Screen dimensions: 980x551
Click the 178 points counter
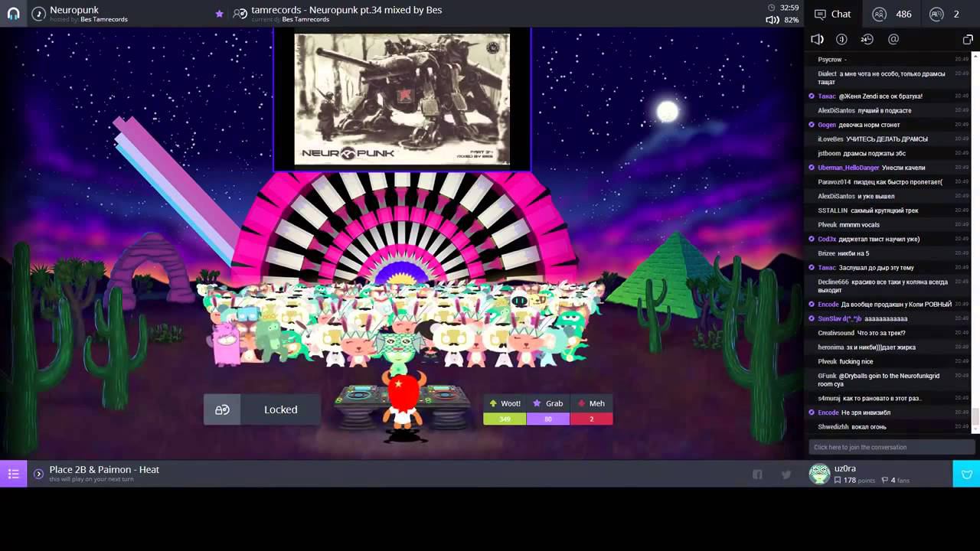pyautogui.click(x=854, y=481)
